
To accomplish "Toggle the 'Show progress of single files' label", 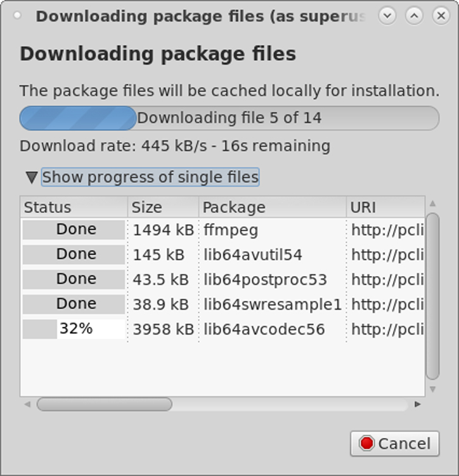I will point(150,177).
